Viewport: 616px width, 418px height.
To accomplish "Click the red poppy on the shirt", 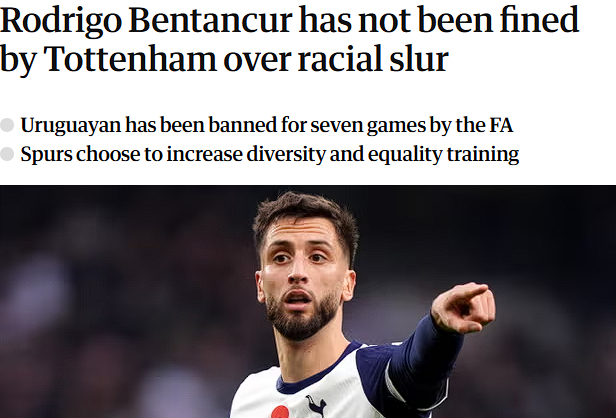I will 279,412.
